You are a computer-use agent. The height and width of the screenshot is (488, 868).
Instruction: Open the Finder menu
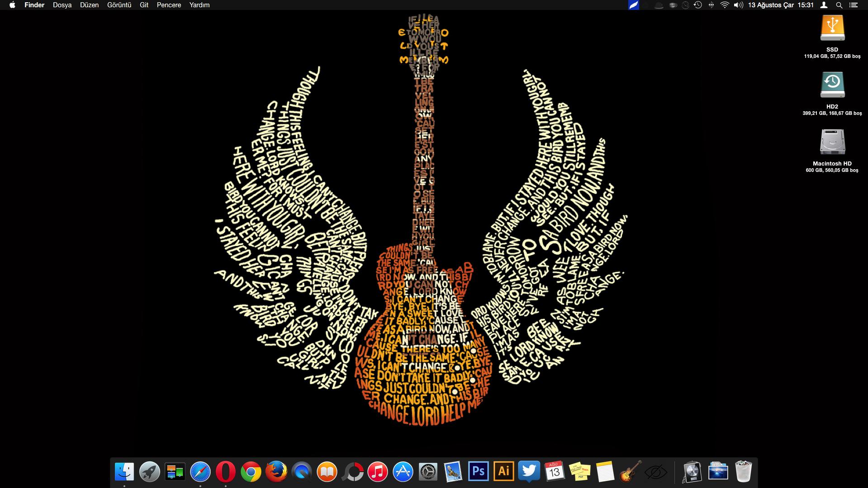(34, 5)
